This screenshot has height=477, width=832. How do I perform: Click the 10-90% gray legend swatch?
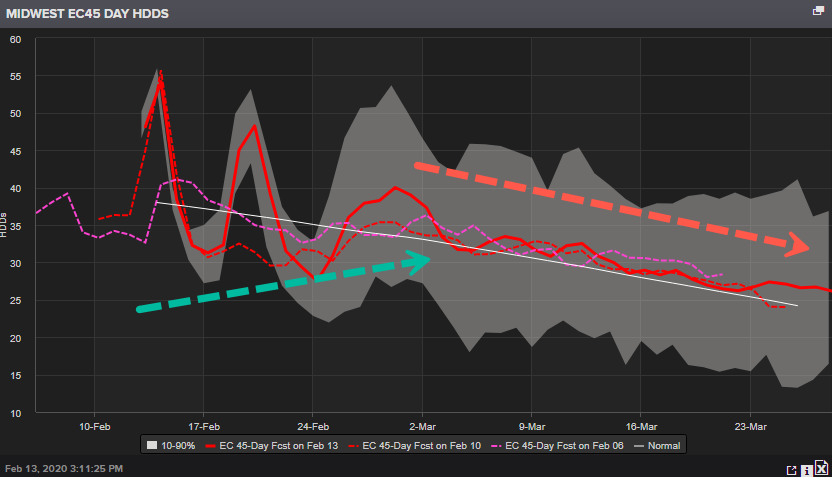(152, 445)
